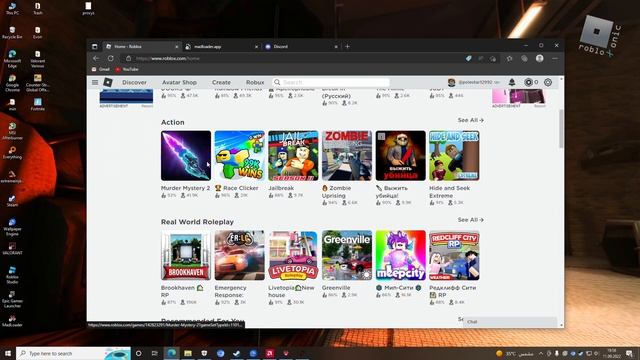The height and width of the screenshot is (360, 640).
Task: Switch to the madloader.app tab
Action: 221,47
